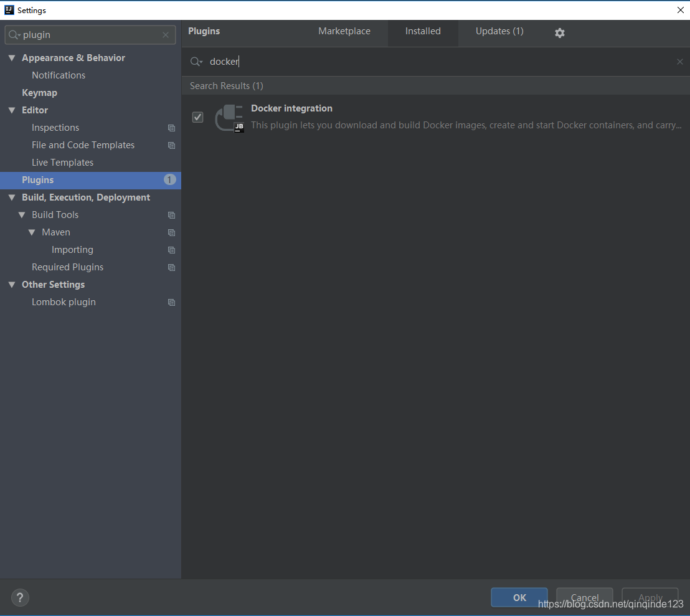Screen dimensions: 690x616
Task: Clear the settings search field text
Action: pyautogui.click(x=166, y=35)
